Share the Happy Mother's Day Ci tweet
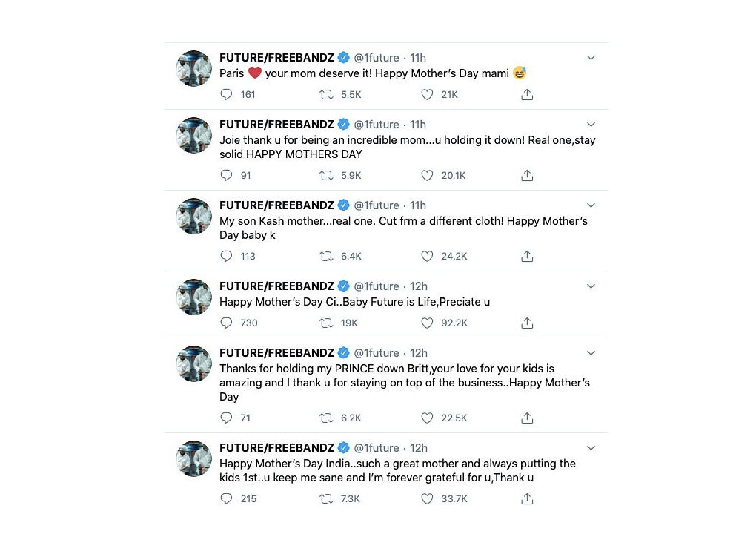The height and width of the screenshot is (540, 756). (527, 323)
